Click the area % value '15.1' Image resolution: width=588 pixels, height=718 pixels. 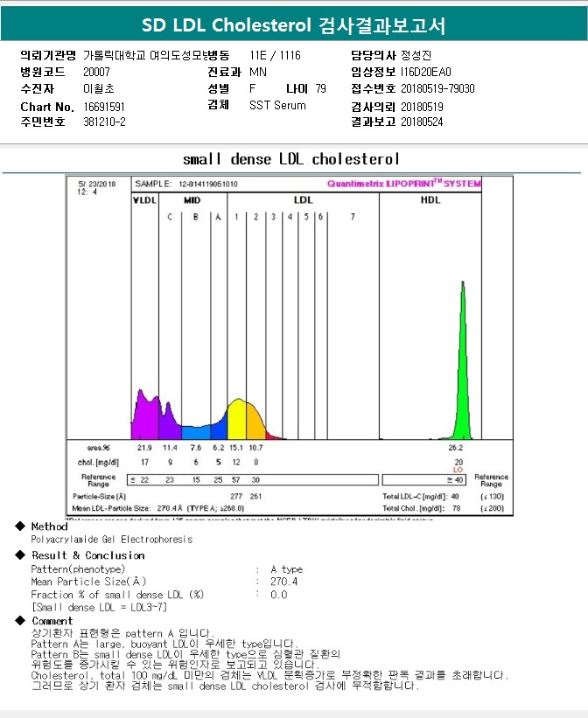[x=236, y=448]
